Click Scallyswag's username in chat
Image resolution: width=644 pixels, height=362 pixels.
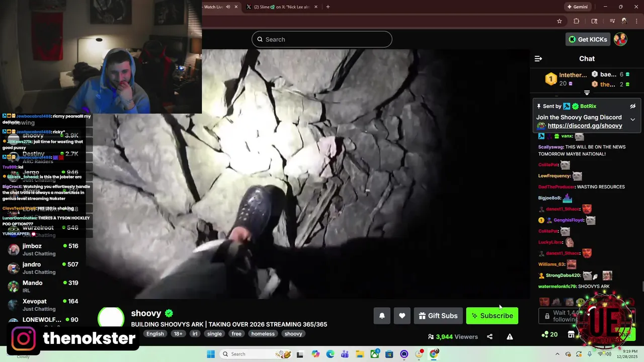tap(550, 147)
